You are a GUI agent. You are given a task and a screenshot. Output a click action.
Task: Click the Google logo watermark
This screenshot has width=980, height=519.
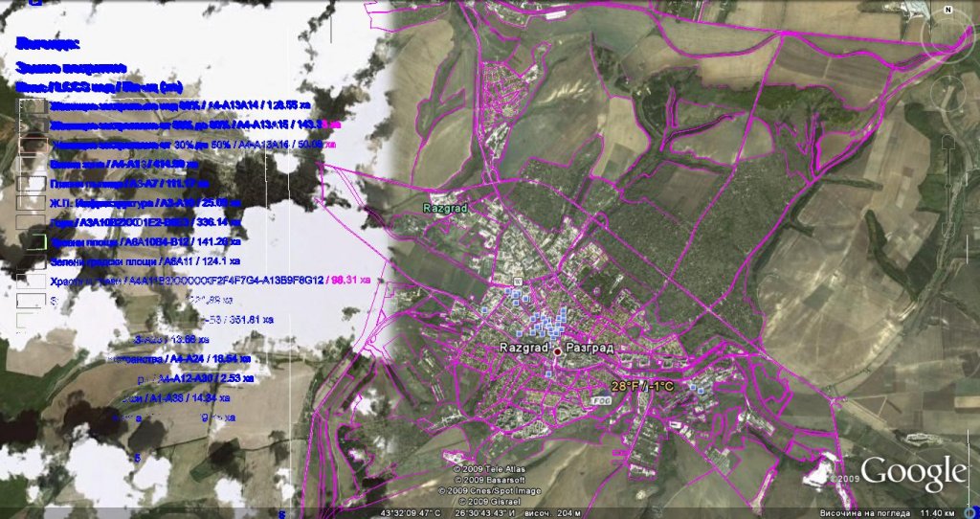pyautogui.click(x=912, y=472)
